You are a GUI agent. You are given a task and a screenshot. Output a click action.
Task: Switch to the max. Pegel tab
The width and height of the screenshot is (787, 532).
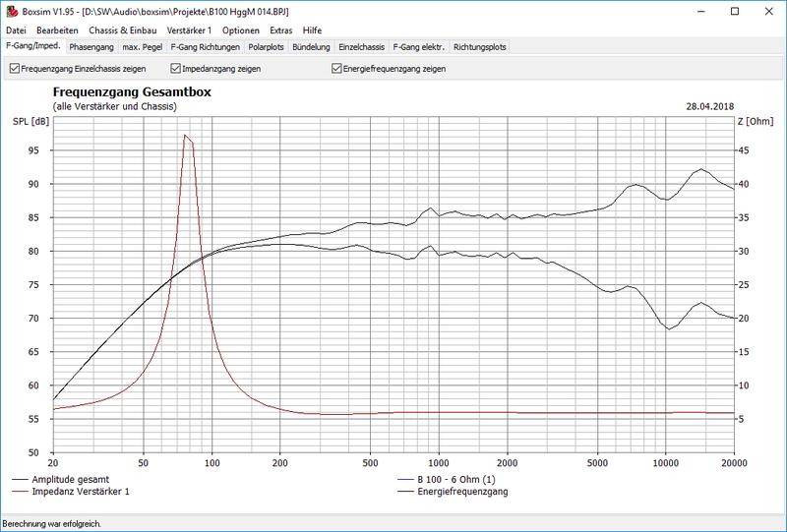tap(142, 46)
